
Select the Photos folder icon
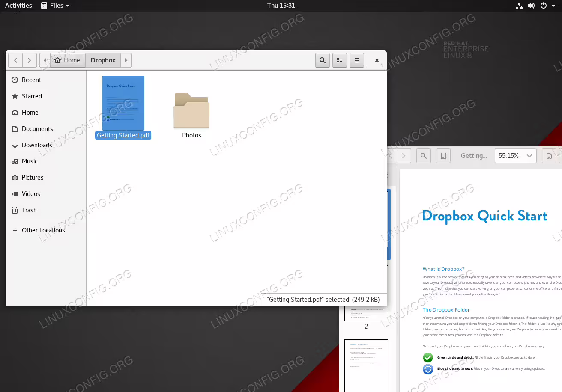pos(191,110)
